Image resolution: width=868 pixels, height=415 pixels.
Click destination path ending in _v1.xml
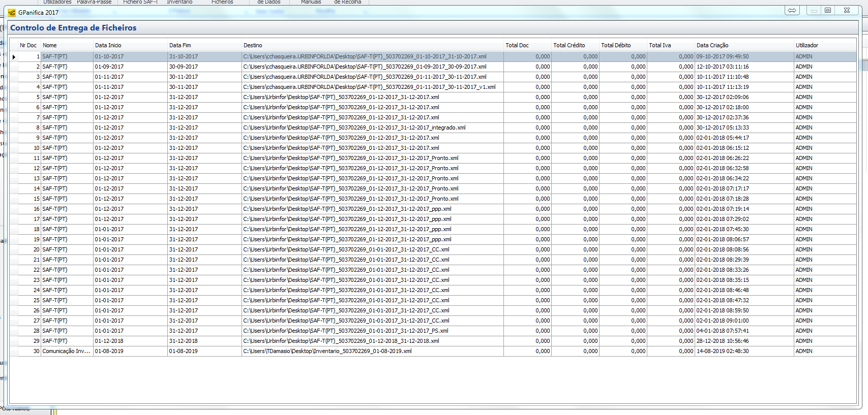coord(369,87)
